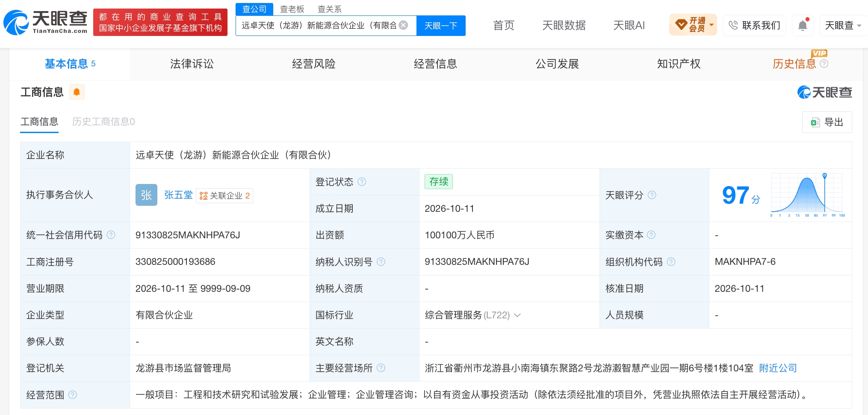Screen dimensions: 868x415
Task: Click the 附近公司 link
Action: 778,368
